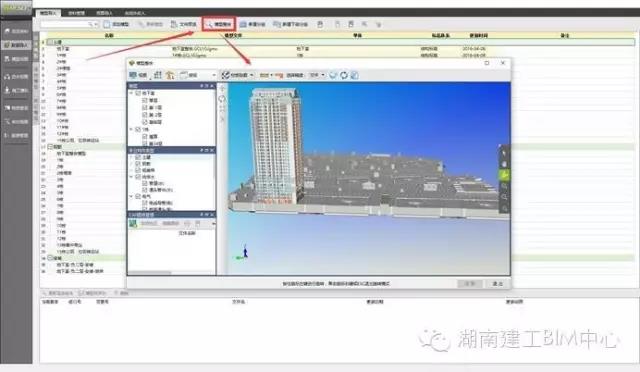Open the view combo box dropdown in dialog toolbar
The height and width of the screenshot is (372, 640).
213,75
